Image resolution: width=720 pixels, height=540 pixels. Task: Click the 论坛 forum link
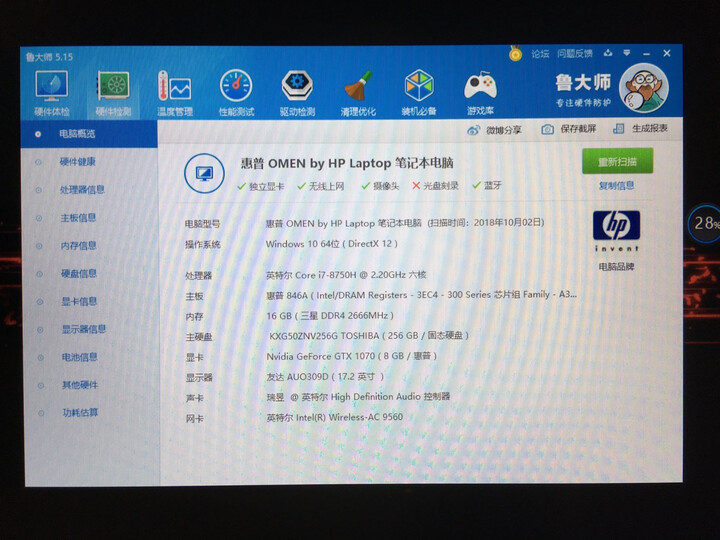(x=540, y=54)
